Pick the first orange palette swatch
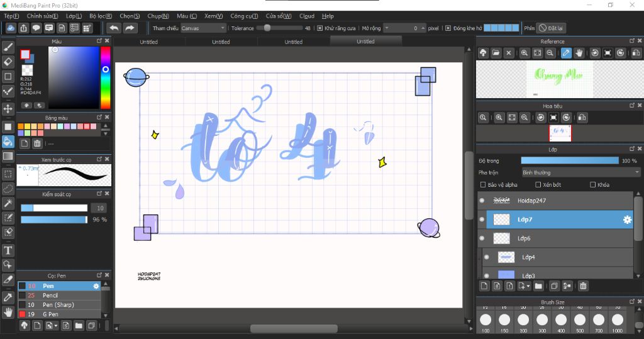Viewport: 644px width, 339px height. click(x=21, y=126)
